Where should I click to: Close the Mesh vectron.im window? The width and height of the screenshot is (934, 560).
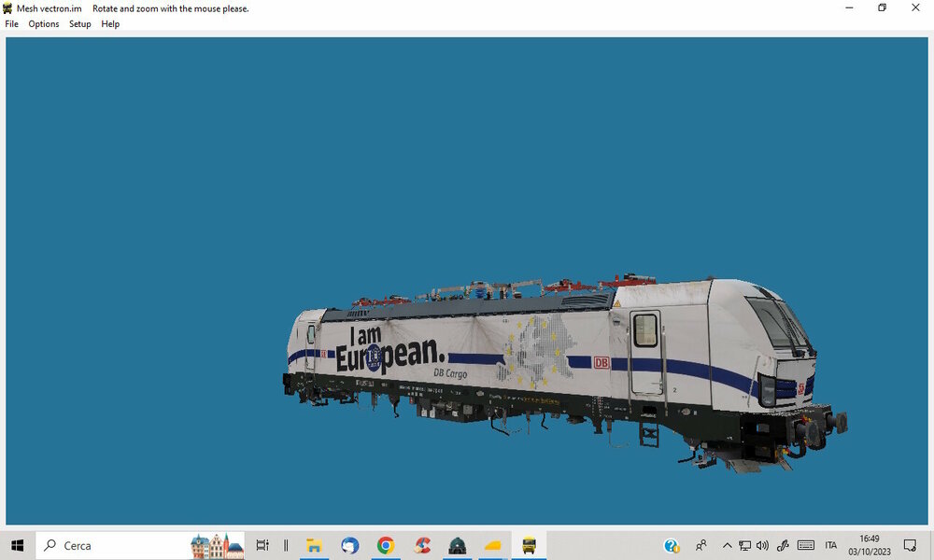point(915,7)
